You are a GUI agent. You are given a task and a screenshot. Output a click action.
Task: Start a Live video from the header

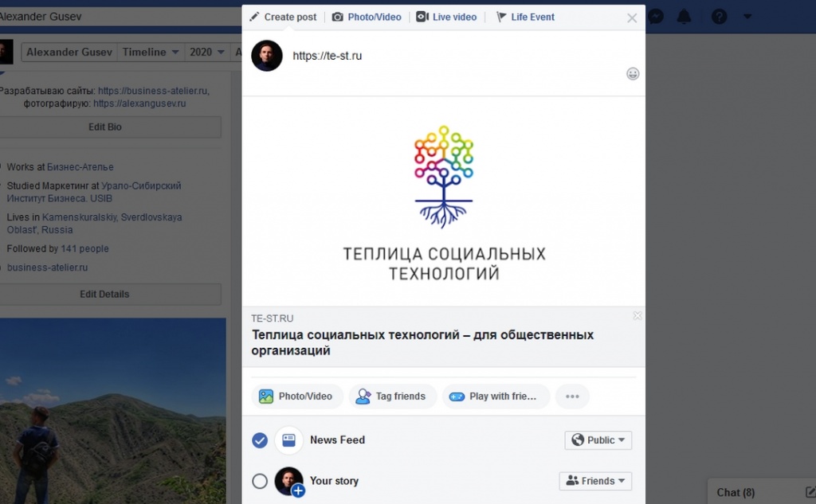click(x=446, y=16)
